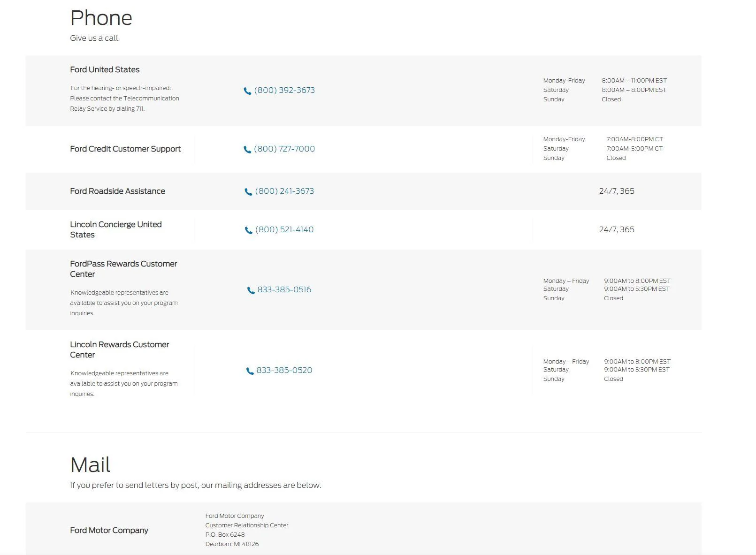Select the Phone section heading
The image size is (756, 555).
click(x=101, y=18)
